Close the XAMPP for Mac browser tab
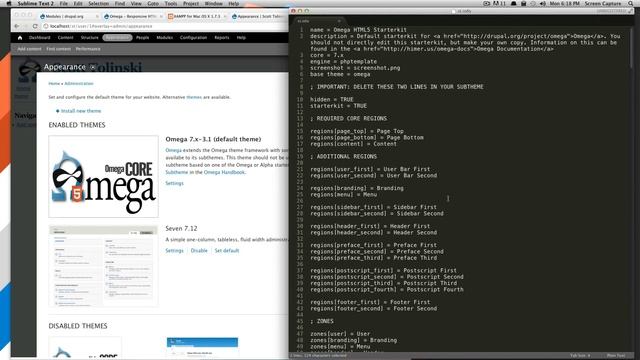The height and width of the screenshot is (360, 640). coord(225,16)
